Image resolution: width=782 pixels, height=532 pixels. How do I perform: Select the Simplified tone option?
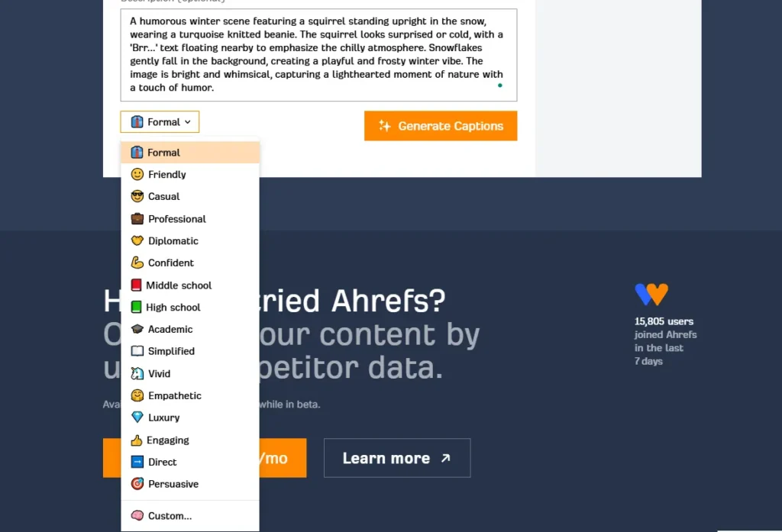[190, 351]
